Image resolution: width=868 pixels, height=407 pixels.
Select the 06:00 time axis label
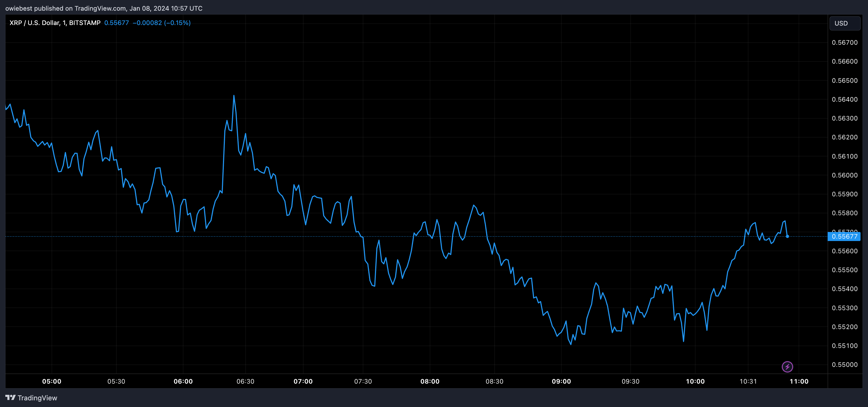(183, 381)
